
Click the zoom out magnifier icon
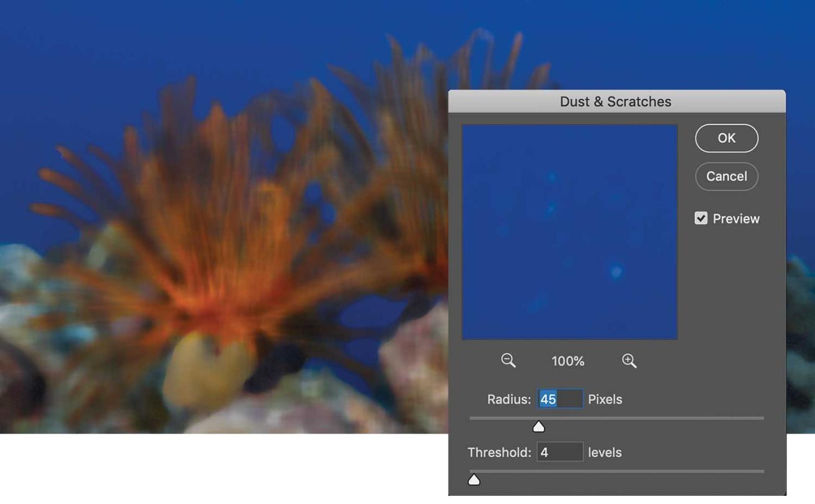508,361
